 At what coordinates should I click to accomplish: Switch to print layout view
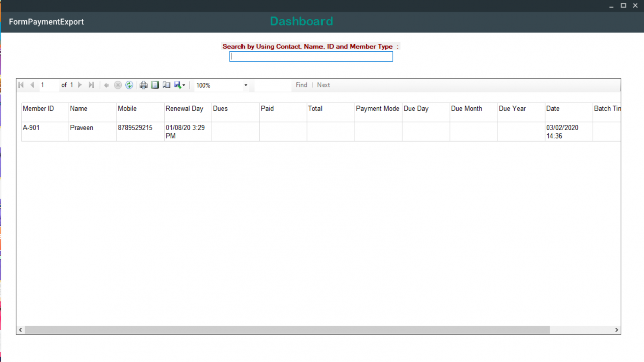(155, 85)
